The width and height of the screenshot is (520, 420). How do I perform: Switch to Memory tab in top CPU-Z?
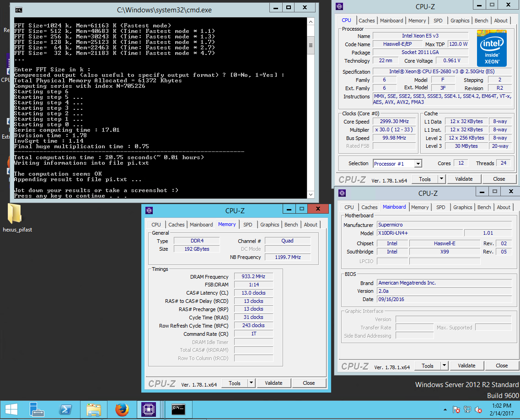(417, 21)
